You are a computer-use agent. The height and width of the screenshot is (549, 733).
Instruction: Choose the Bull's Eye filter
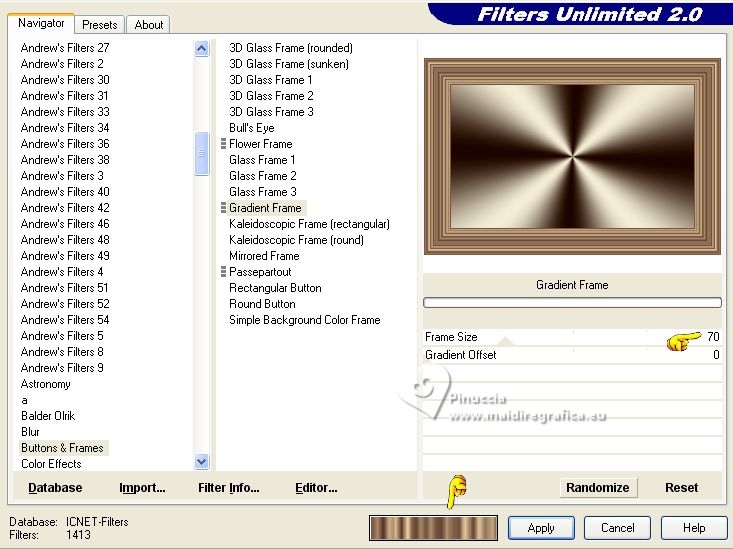pos(252,128)
